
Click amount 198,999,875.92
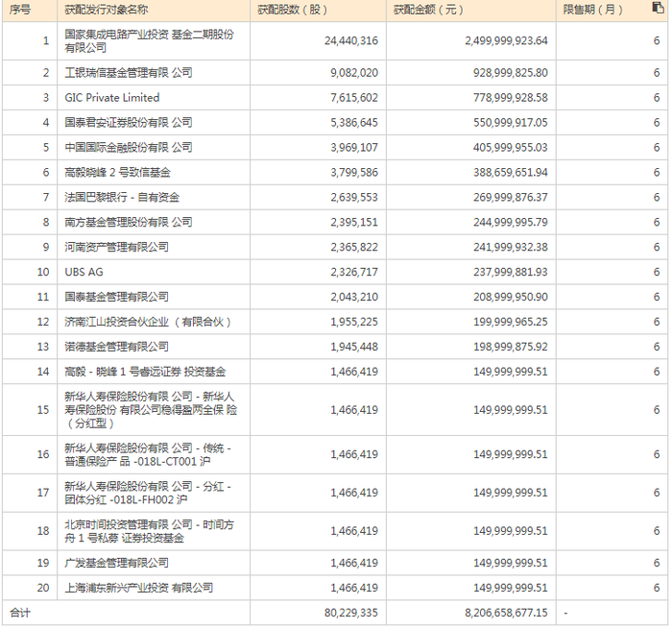click(x=511, y=347)
